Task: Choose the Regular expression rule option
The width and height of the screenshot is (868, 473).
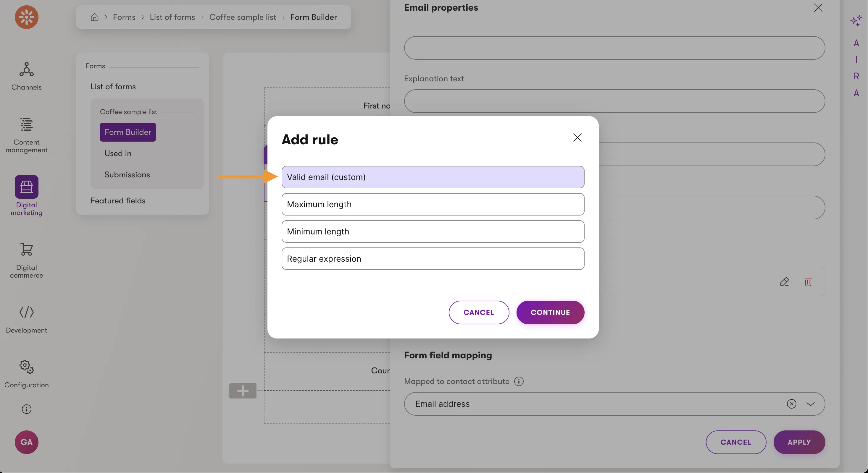Action: click(433, 259)
